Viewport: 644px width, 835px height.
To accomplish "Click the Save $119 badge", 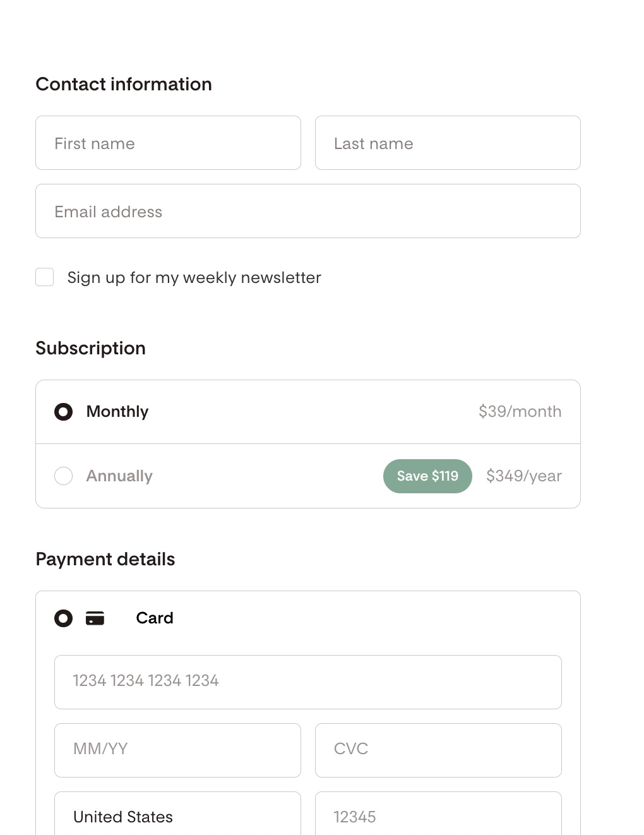I will point(427,476).
